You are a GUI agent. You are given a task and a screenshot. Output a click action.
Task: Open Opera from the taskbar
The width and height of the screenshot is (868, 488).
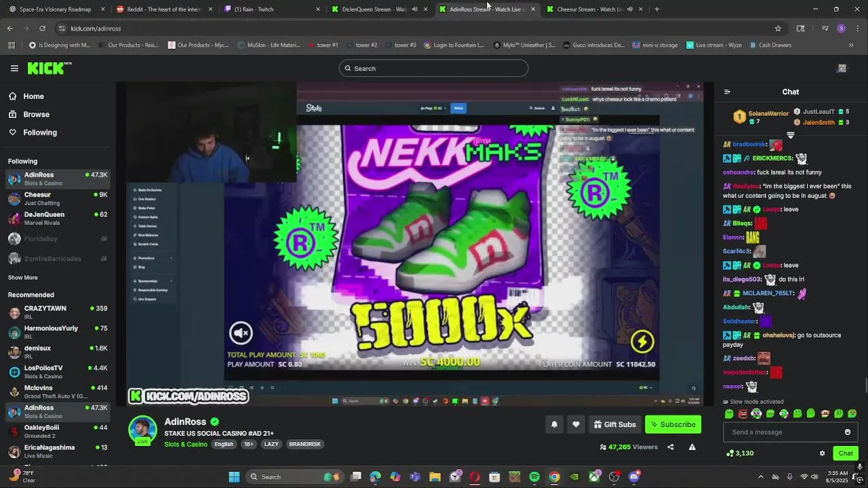pos(475,477)
